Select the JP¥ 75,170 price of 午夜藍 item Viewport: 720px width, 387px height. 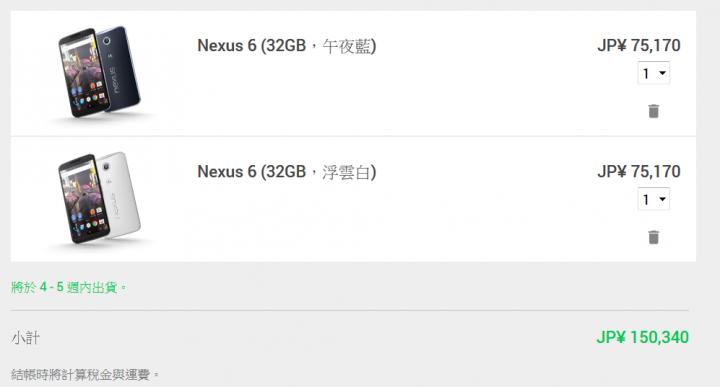(639, 45)
